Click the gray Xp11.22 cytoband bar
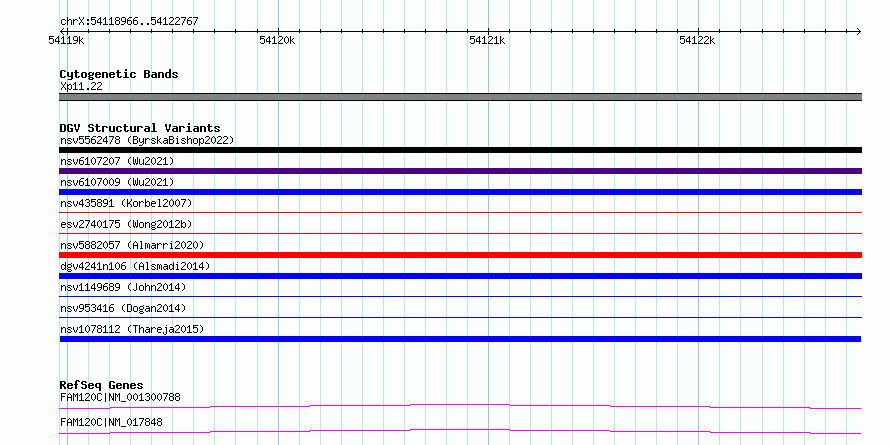 tap(460, 97)
